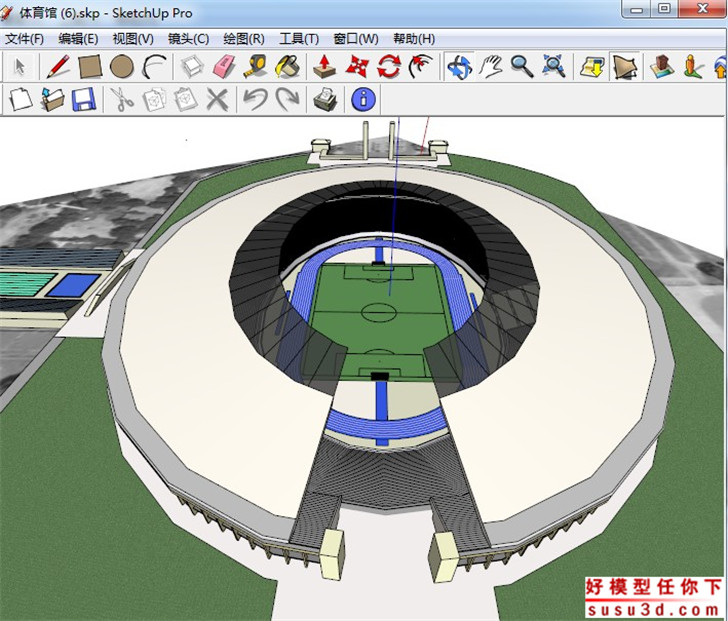Open the 视图(V) menu
The width and height of the screenshot is (728, 621).
coord(133,39)
